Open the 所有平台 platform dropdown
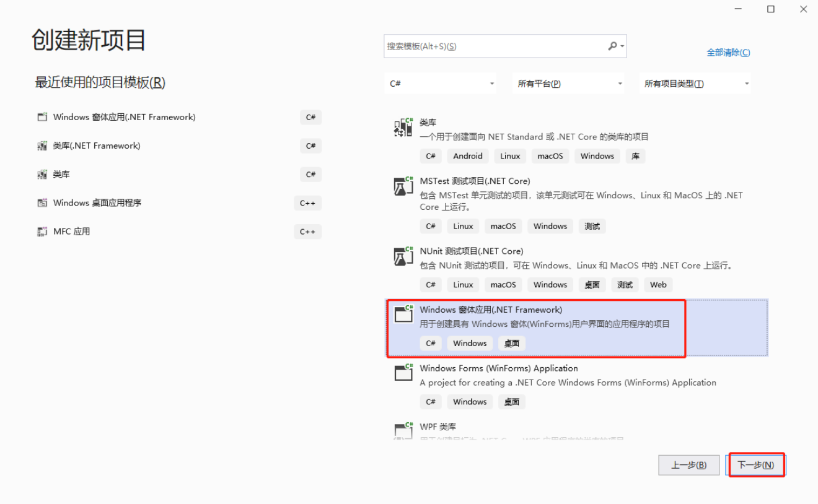 pos(569,84)
